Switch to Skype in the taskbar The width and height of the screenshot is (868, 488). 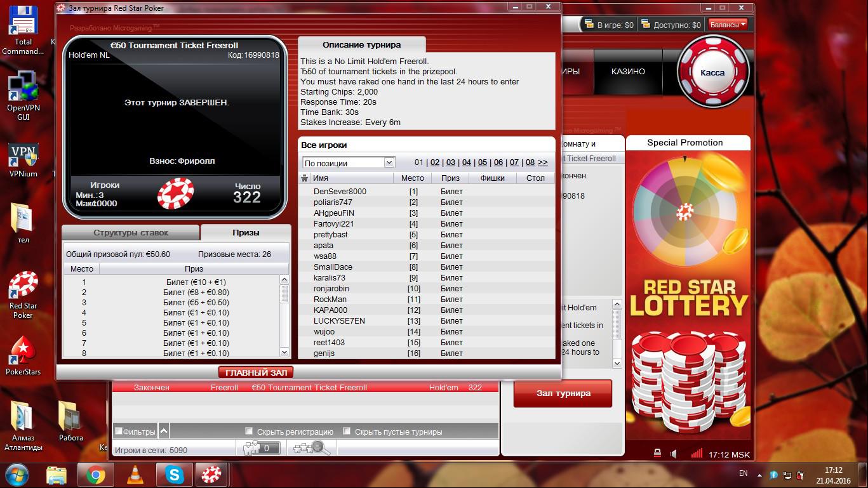point(174,475)
